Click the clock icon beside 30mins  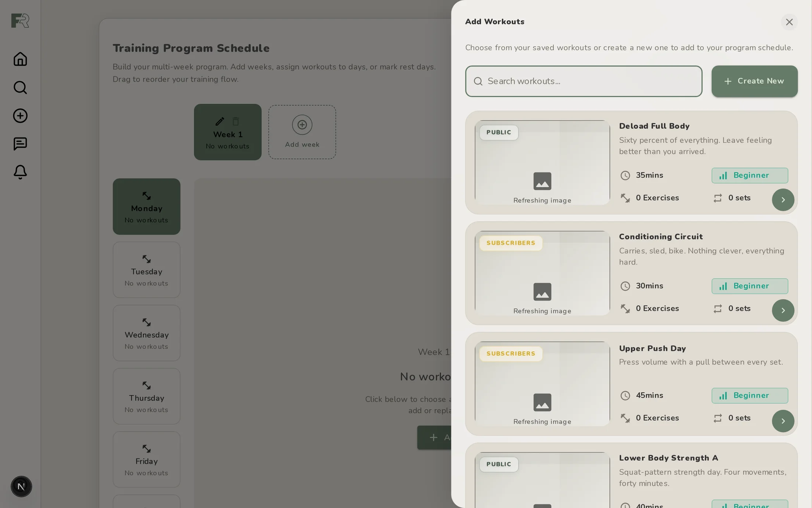[x=625, y=286]
